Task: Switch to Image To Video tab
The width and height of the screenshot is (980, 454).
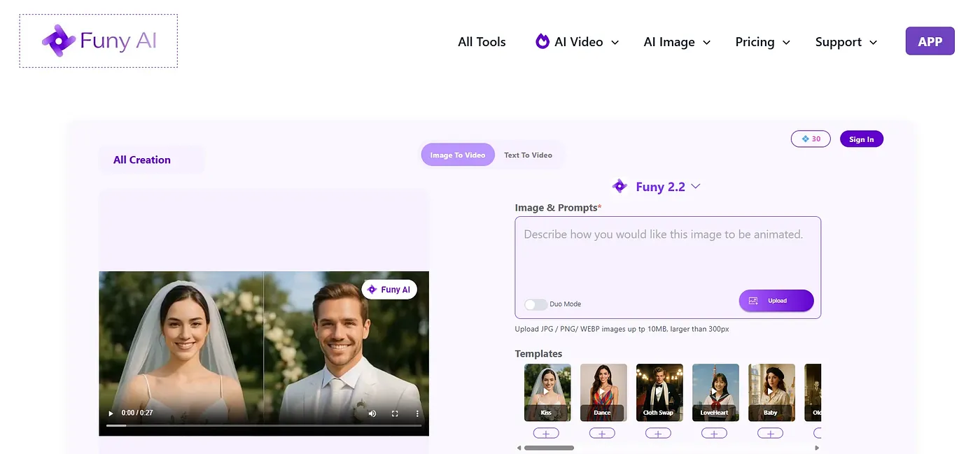Action: pos(458,155)
